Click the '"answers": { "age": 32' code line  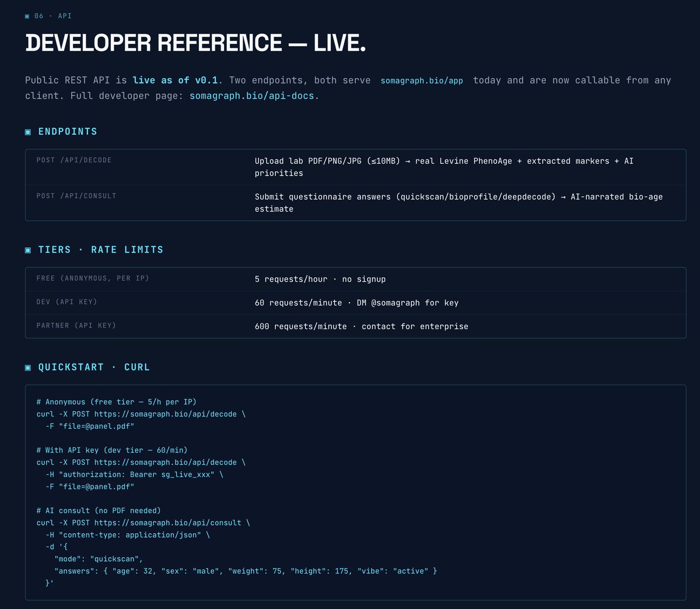[246, 571]
